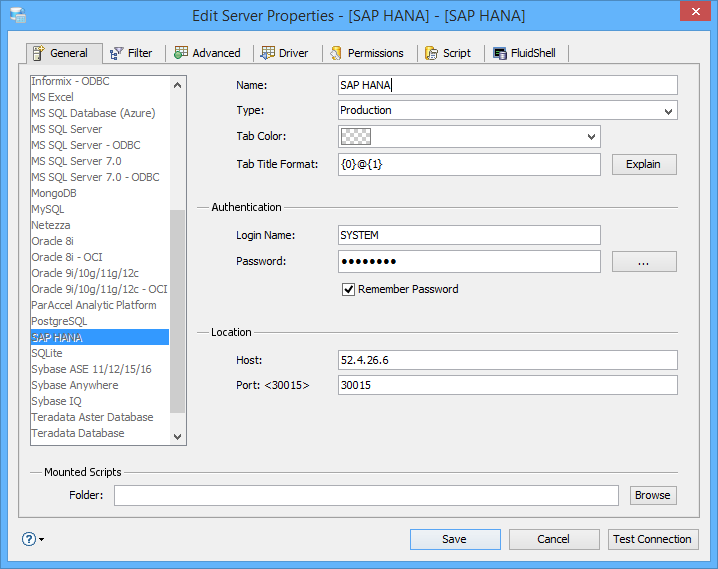The height and width of the screenshot is (569, 718).
Task: Click the FluidShell tab icon
Action: click(x=500, y=54)
